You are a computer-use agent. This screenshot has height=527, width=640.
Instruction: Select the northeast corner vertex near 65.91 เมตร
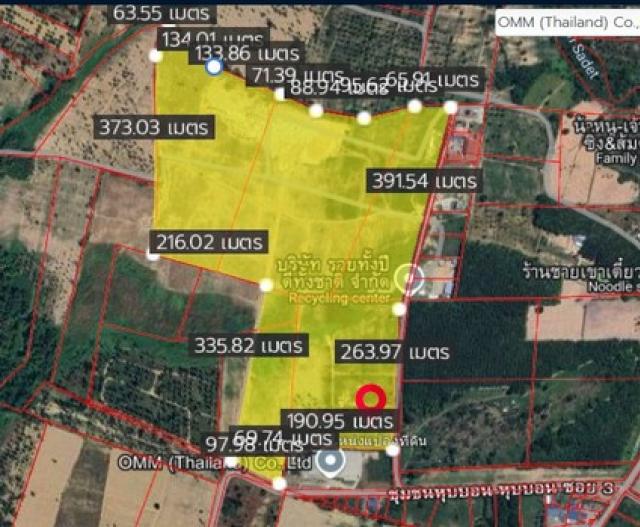coord(450,107)
